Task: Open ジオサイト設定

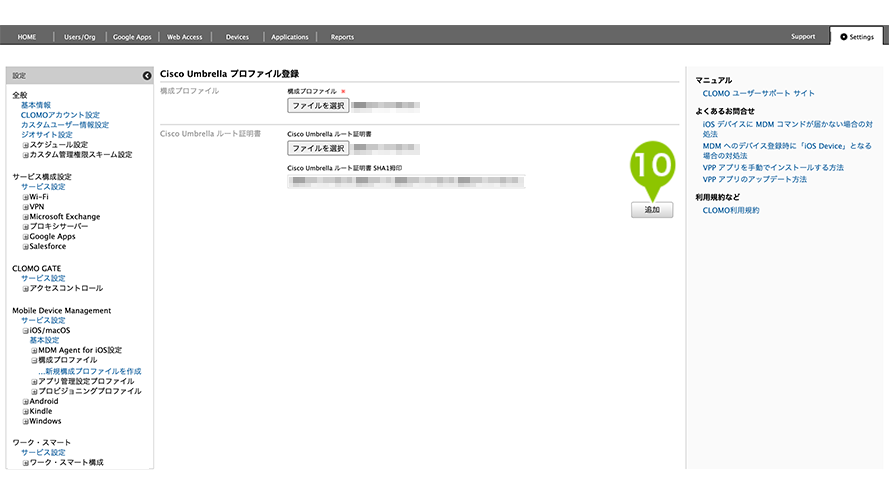Action: coord(46,134)
